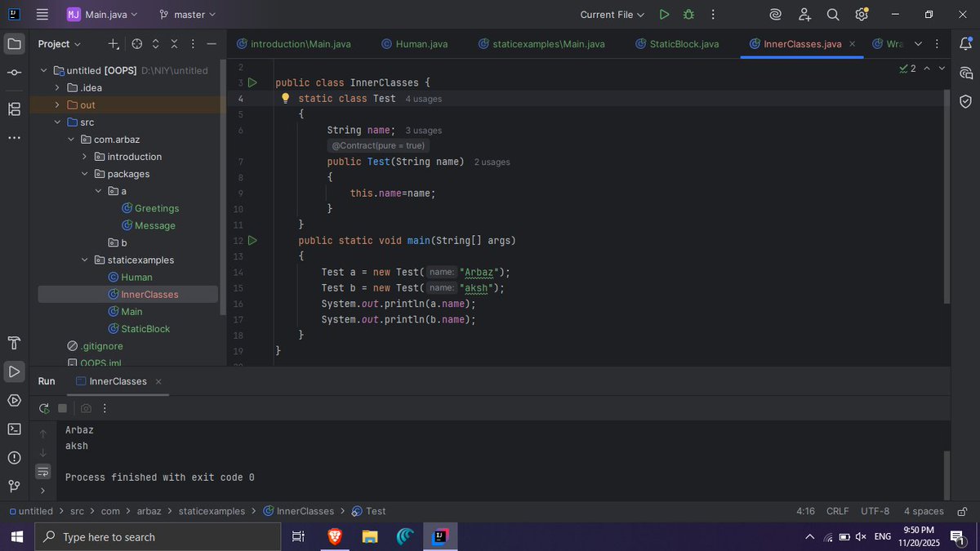Image resolution: width=980 pixels, height=551 pixels.
Task: Open the Terminal tool window icon
Action: coord(13,429)
